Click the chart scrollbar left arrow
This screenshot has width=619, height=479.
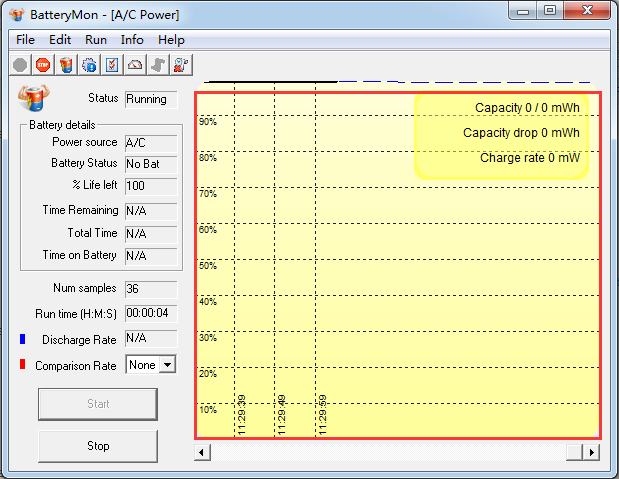202,452
